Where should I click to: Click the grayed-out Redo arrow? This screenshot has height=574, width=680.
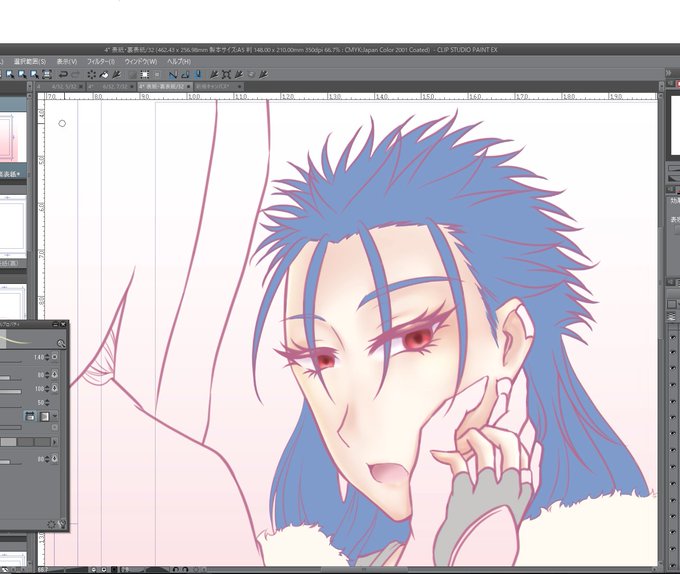(75, 75)
